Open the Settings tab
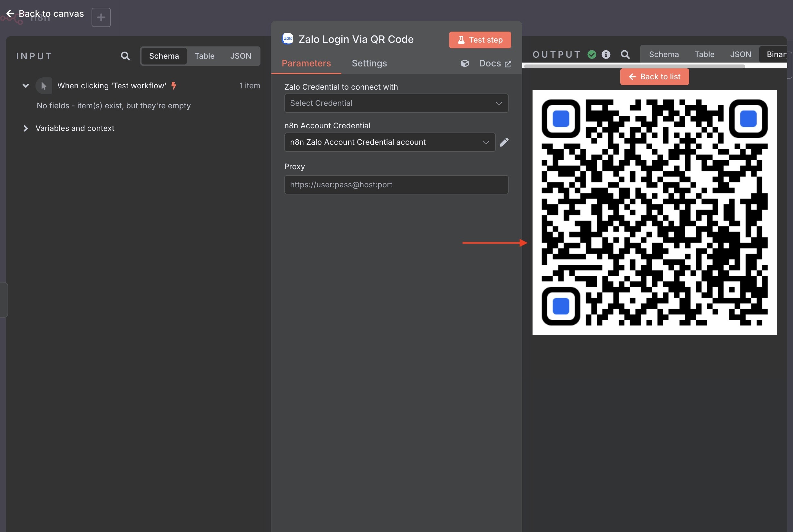Viewport: 793px width, 532px height. pyautogui.click(x=369, y=64)
